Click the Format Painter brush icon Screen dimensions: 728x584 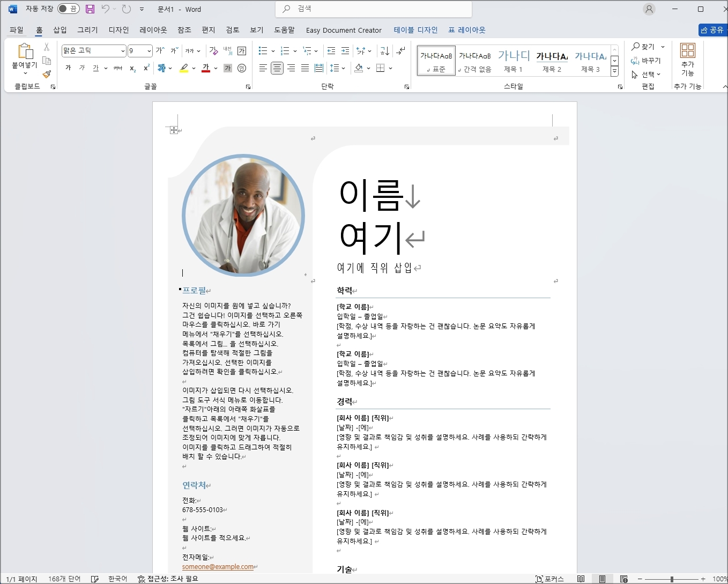point(47,74)
